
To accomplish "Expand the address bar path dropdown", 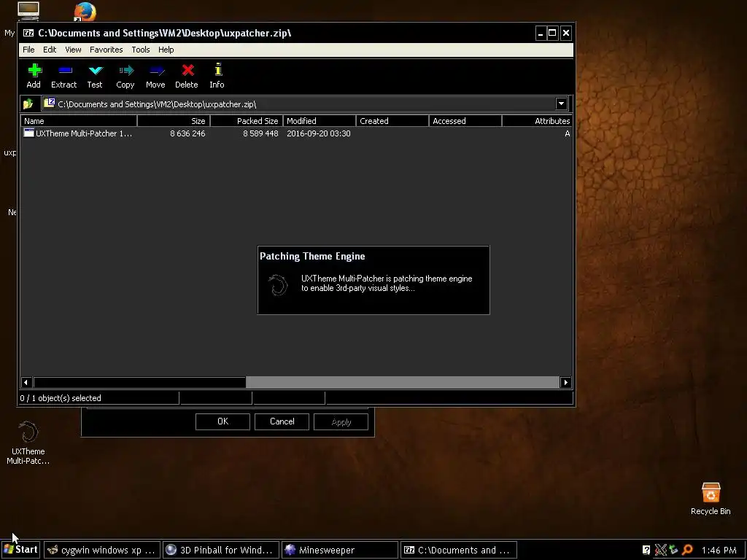I will pos(561,104).
